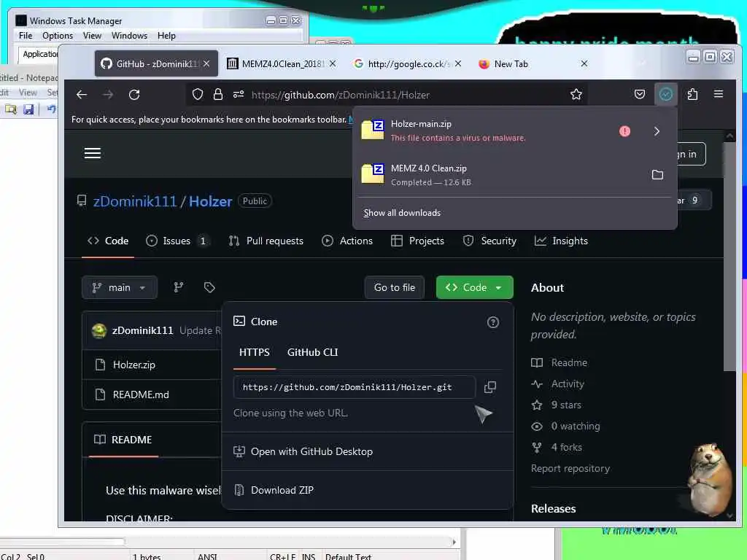Open the Projects repository tab
This screenshot has width=747, height=560.
pyautogui.click(x=418, y=241)
